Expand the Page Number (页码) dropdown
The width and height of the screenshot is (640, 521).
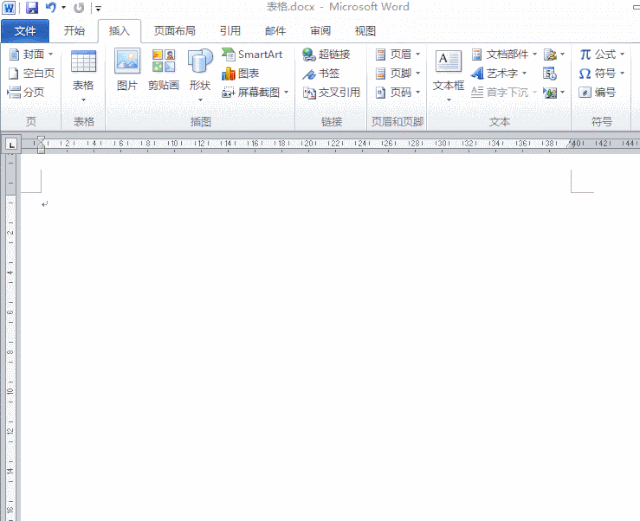(x=418, y=92)
